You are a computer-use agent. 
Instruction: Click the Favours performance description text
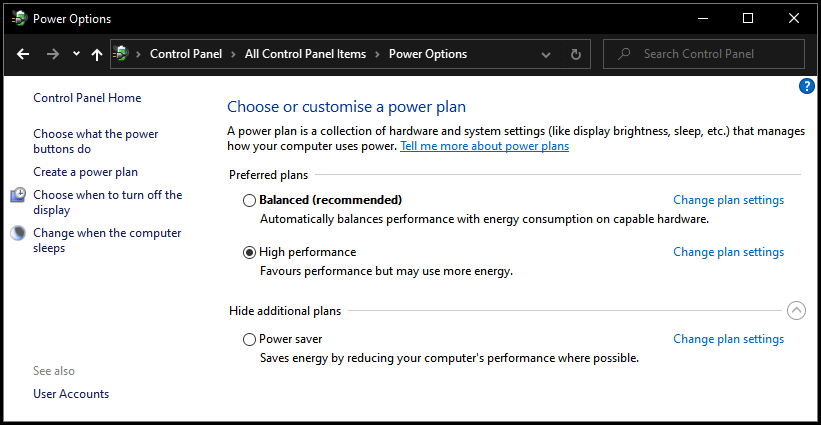pyautogui.click(x=386, y=272)
